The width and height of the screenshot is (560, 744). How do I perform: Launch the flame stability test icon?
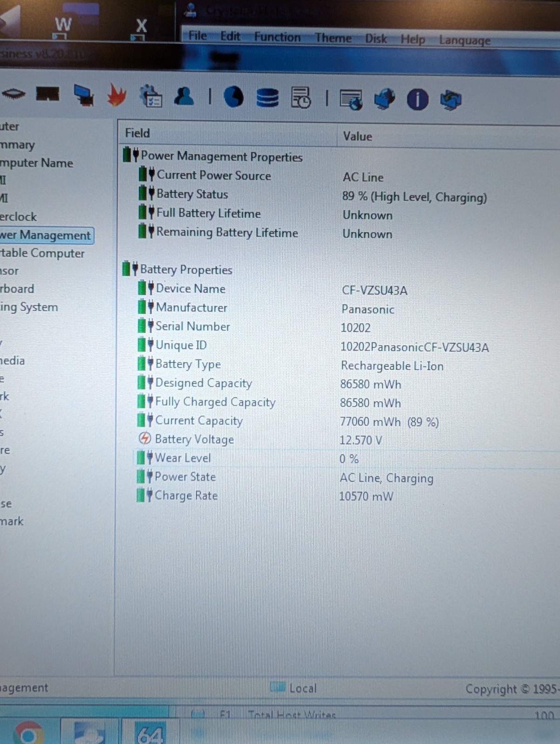[117, 95]
